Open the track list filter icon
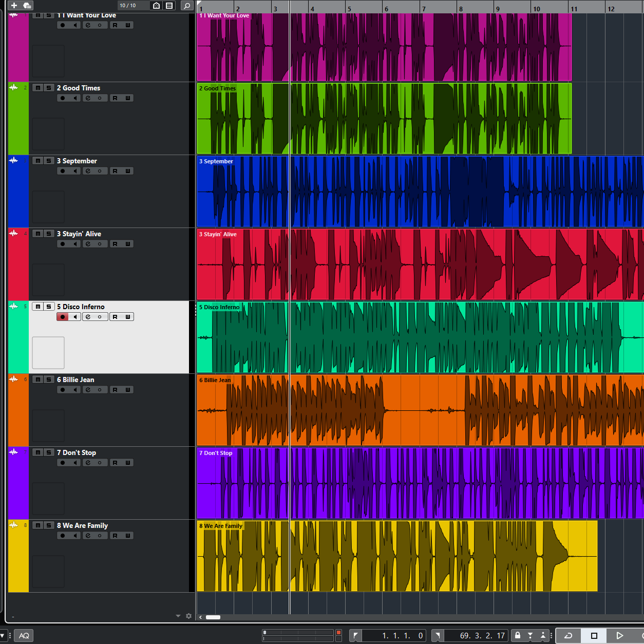This screenshot has height=644, width=644. pos(169,6)
